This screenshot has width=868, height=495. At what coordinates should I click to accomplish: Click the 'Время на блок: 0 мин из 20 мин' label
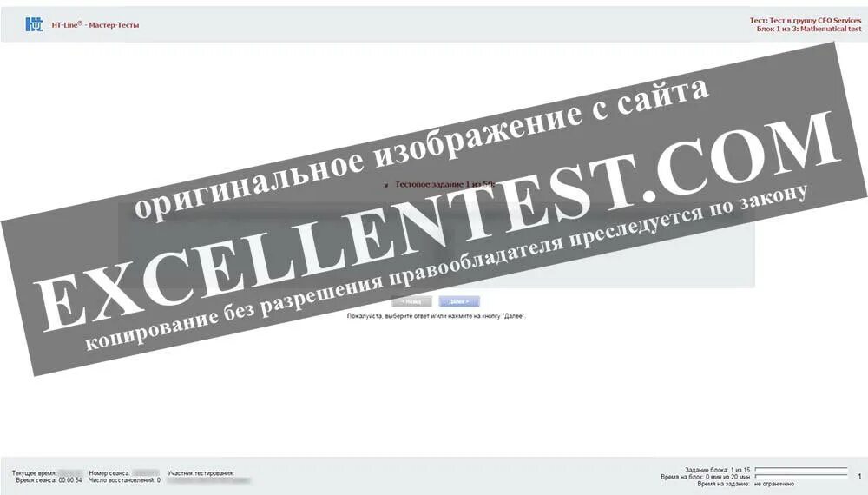pos(705,477)
